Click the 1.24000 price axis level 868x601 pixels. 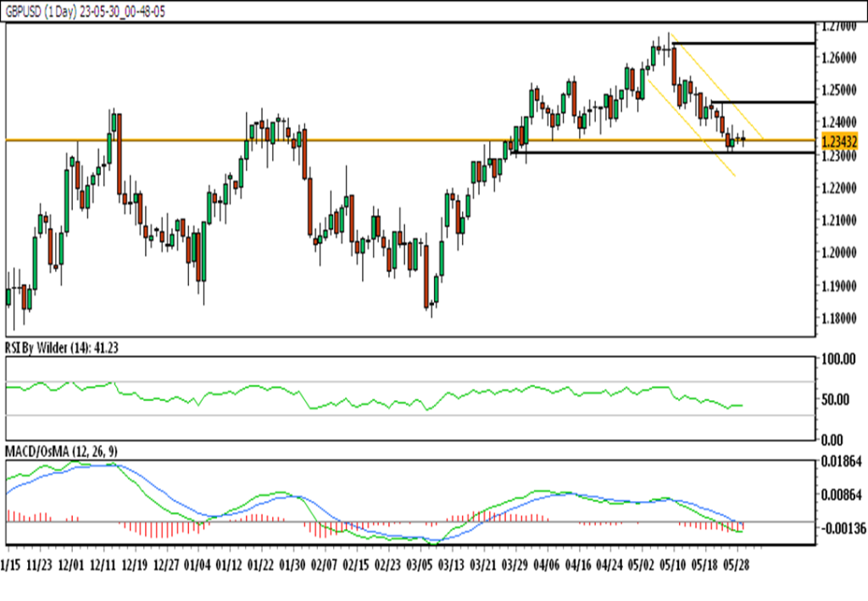838,122
